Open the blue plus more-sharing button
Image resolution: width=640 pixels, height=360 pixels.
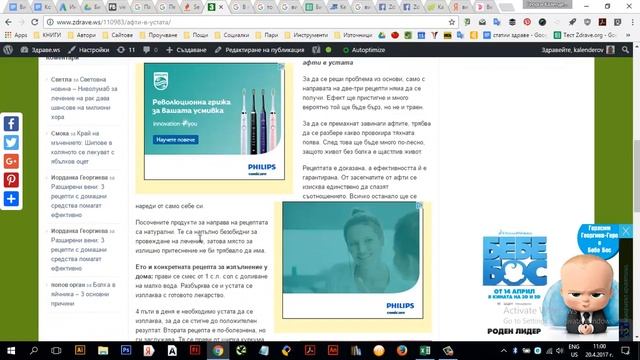pos(11,199)
